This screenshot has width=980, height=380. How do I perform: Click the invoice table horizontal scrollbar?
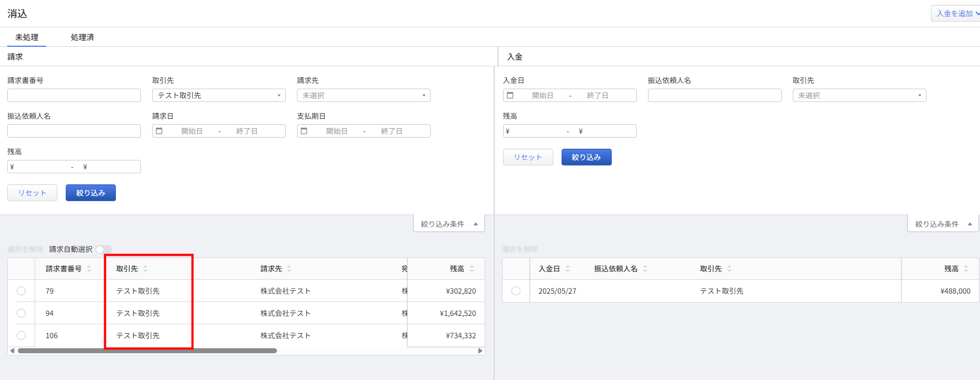[147, 350]
